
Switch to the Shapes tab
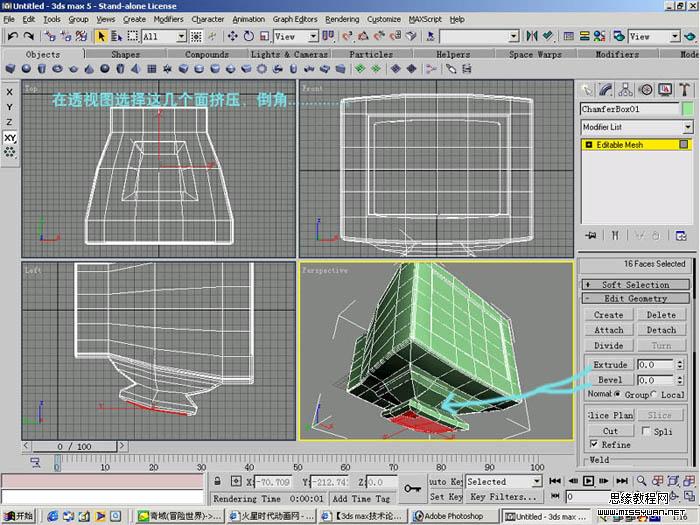125,54
